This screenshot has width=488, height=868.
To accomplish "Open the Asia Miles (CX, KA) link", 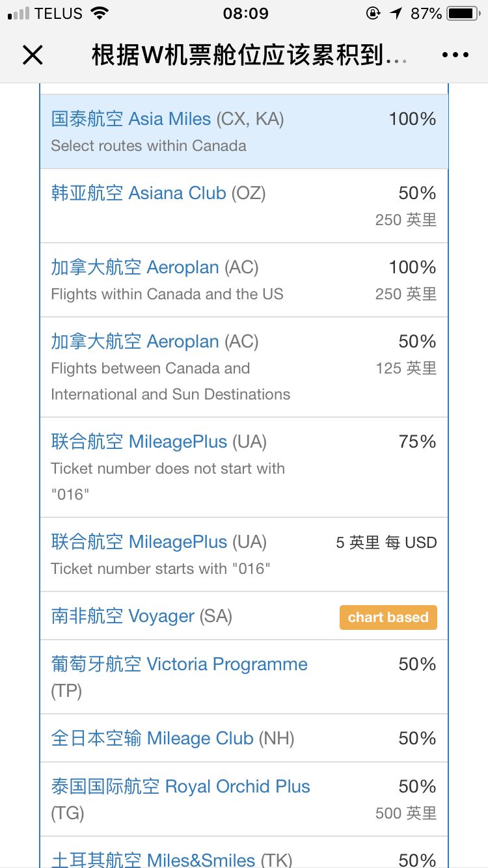I will pyautogui.click(x=167, y=119).
